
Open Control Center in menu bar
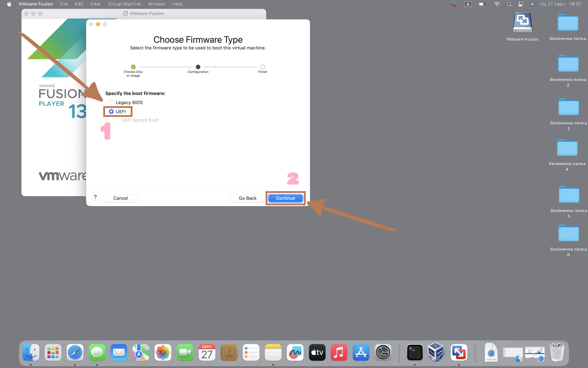pyautogui.click(x=521, y=4)
